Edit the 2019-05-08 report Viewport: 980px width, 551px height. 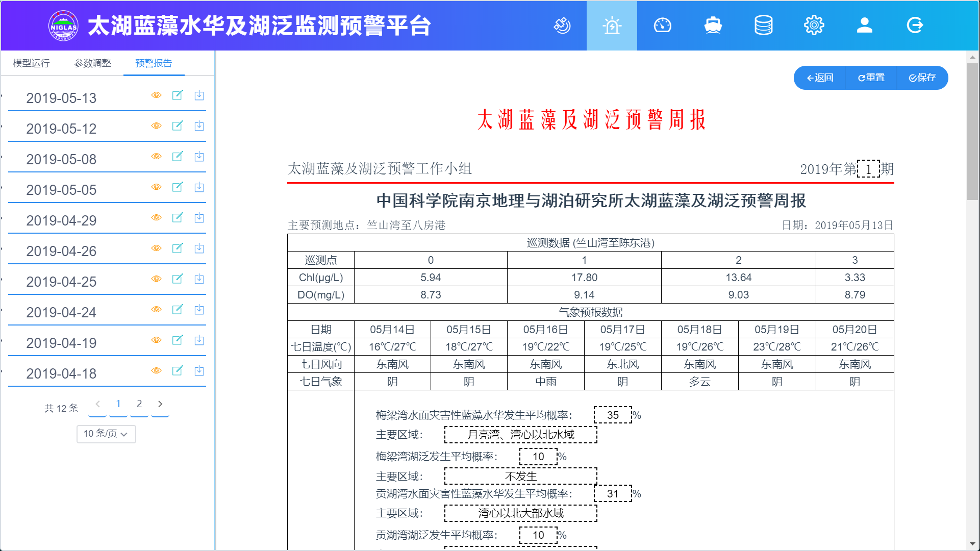pyautogui.click(x=178, y=157)
